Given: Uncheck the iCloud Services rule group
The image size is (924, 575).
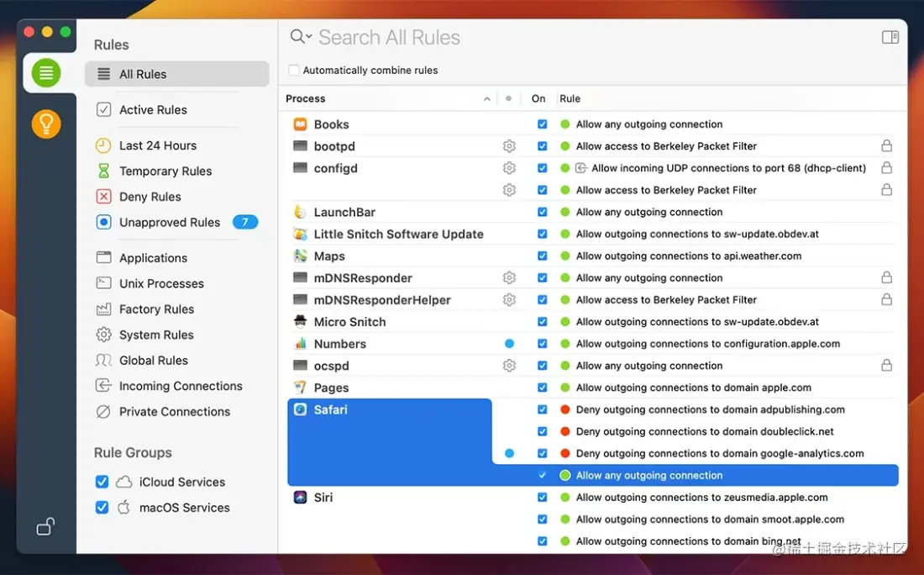Looking at the screenshot, I should [102, 482].
